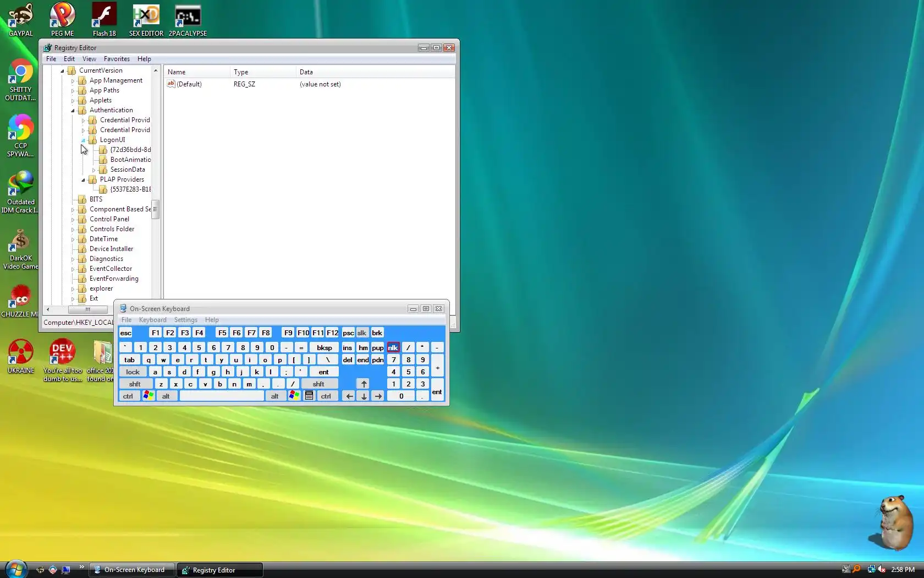Click the tree horizontal scrollbar thumb
924x578 pixels.
click(x=88, y=309)
